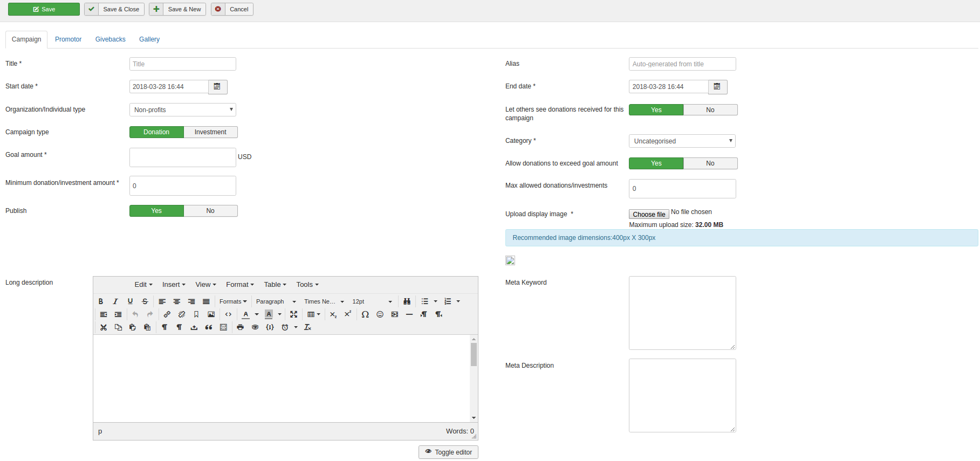
Task: Open the font size 12pt dropdown
Action: 372,301
